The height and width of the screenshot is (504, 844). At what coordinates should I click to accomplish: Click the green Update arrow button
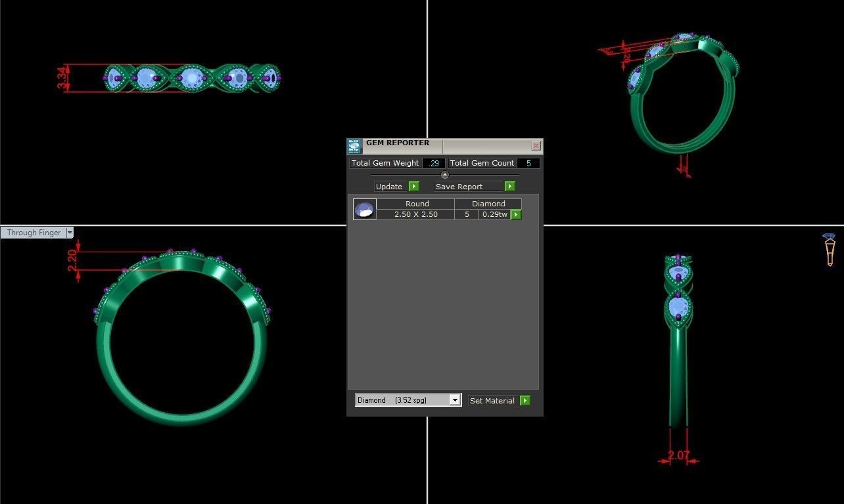point(414,187)
